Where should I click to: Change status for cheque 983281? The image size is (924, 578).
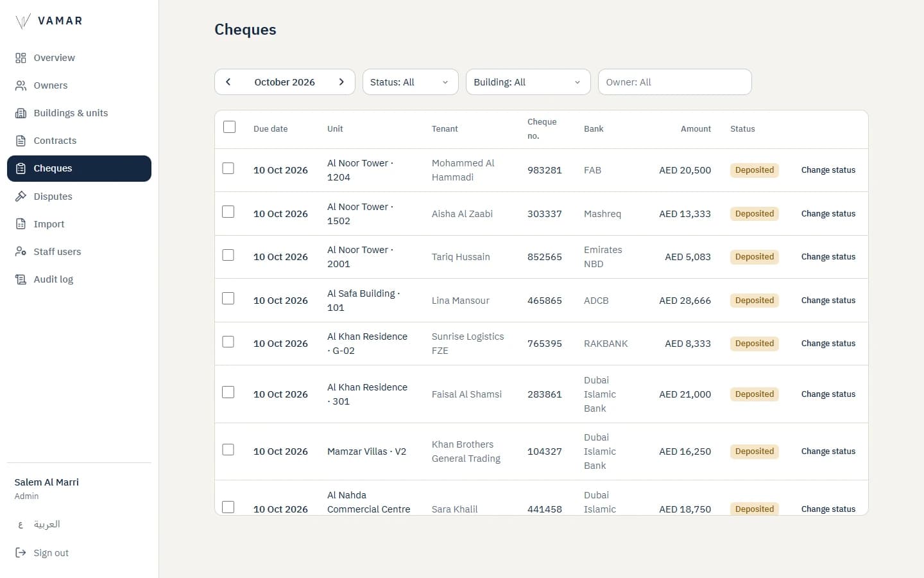tap(828, 170)
